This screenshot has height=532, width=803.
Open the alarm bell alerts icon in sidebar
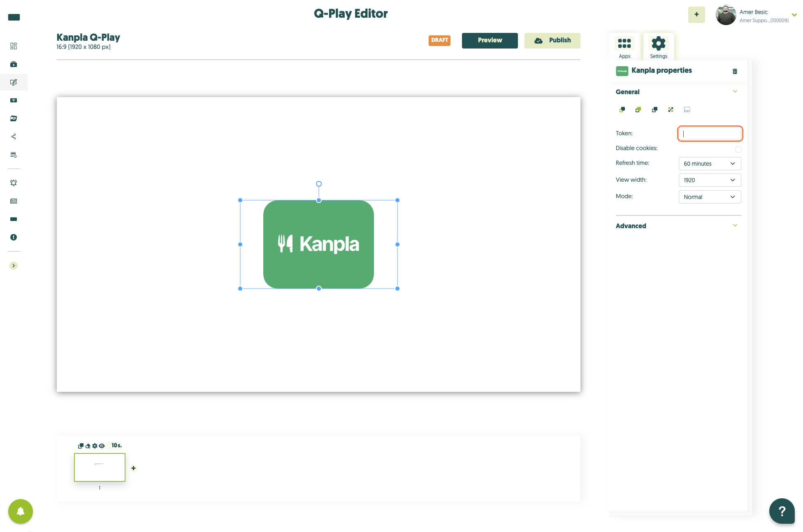14,183
